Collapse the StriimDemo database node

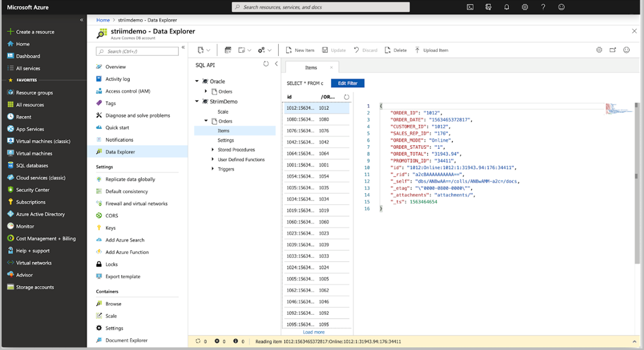197,101
